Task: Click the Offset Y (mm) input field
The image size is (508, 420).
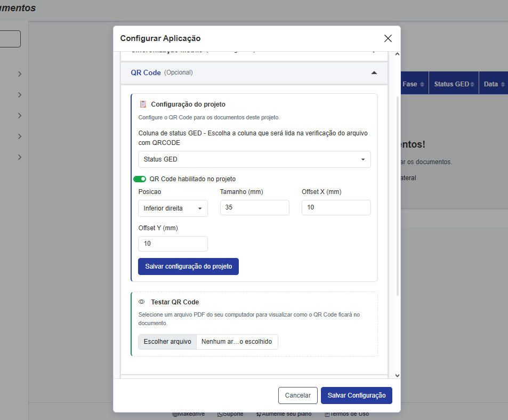Action: coord(173,244)
